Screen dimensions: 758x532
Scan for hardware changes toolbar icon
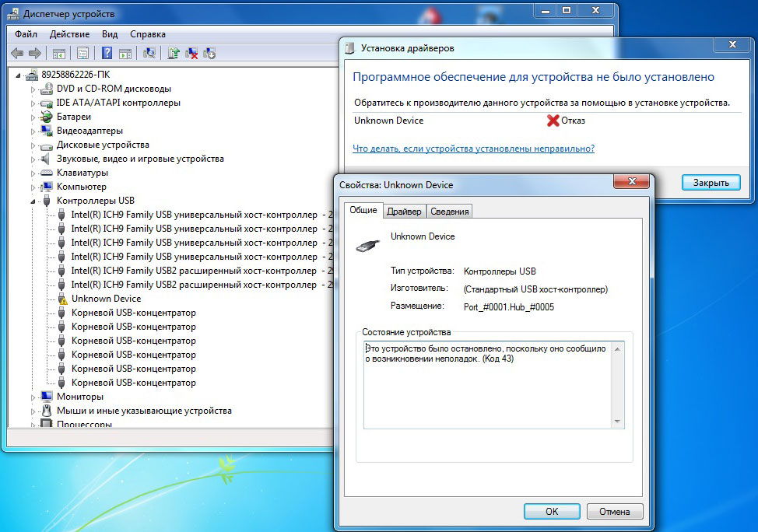(x=149, y=53)
